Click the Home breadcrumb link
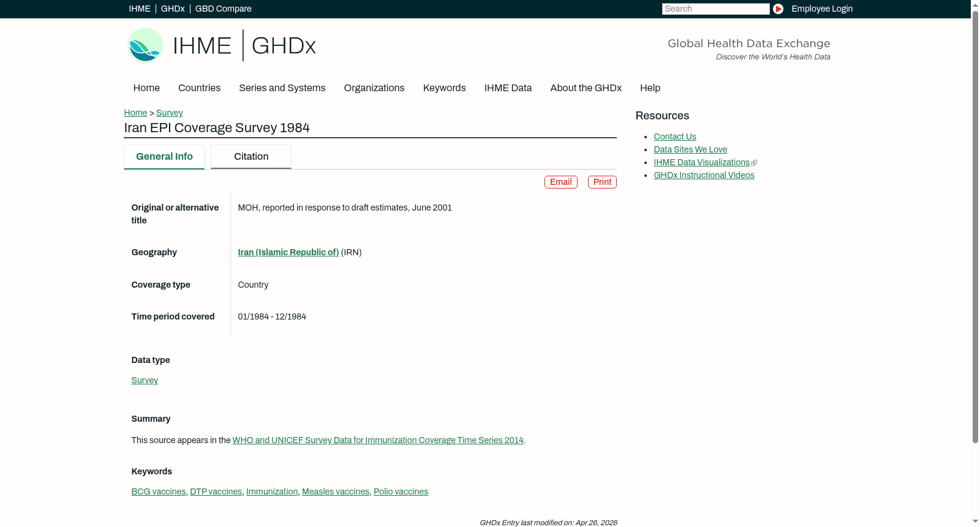The image size is (980, 527). 135,113
